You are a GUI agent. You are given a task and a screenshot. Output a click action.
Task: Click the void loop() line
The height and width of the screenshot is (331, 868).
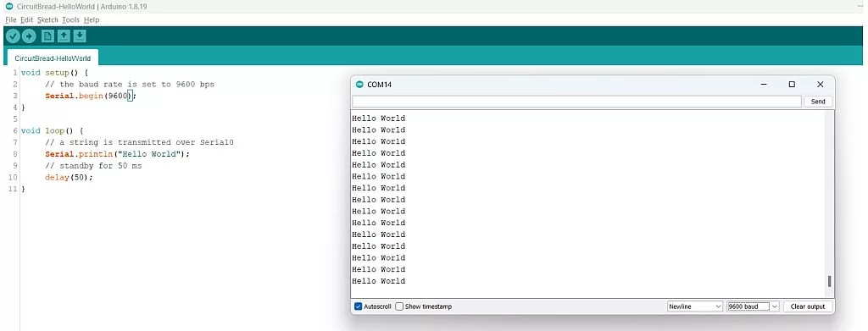click(52, 131)
